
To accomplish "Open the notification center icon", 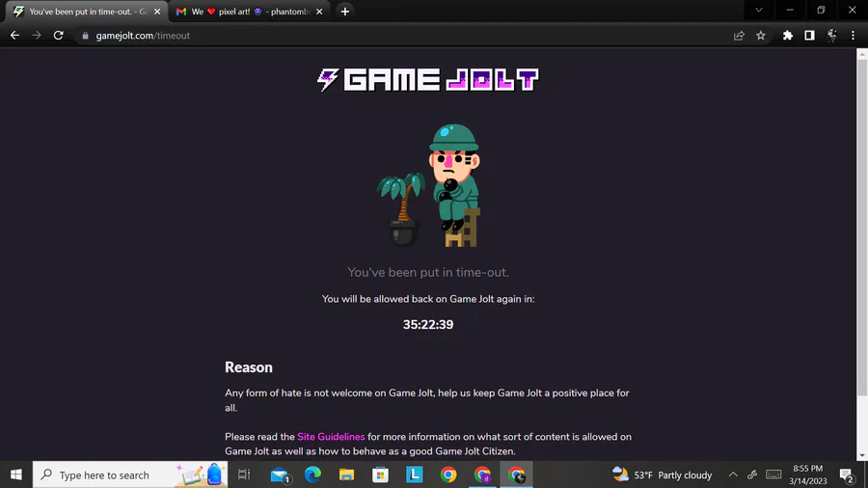I will pyautogui.click(x=846, y=474).
